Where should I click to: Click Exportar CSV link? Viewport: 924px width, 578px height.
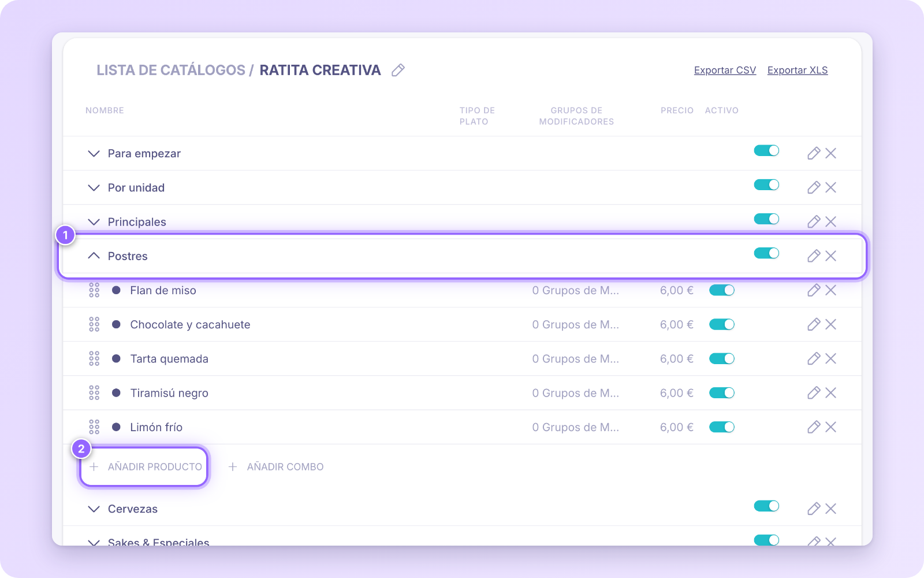[725, 70]
